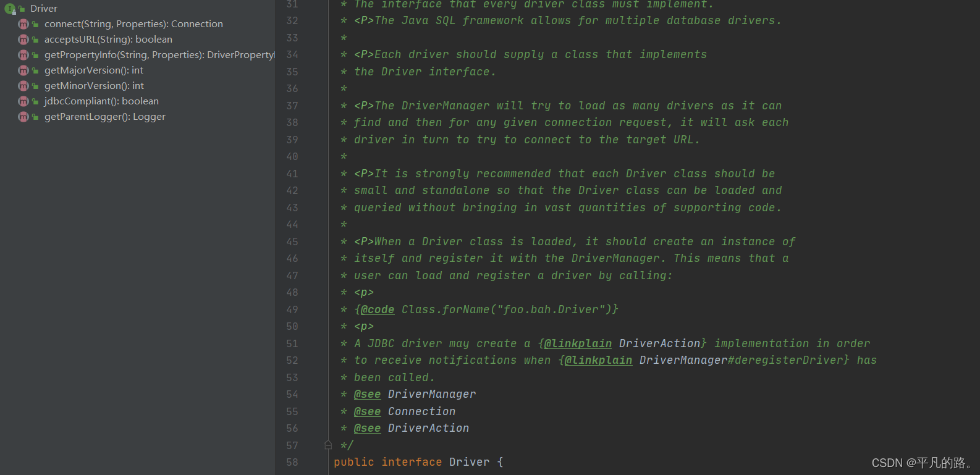Click '<P>The DriverManager will try' comment line
The image size is (980, 475).
(x=568, y=106)
